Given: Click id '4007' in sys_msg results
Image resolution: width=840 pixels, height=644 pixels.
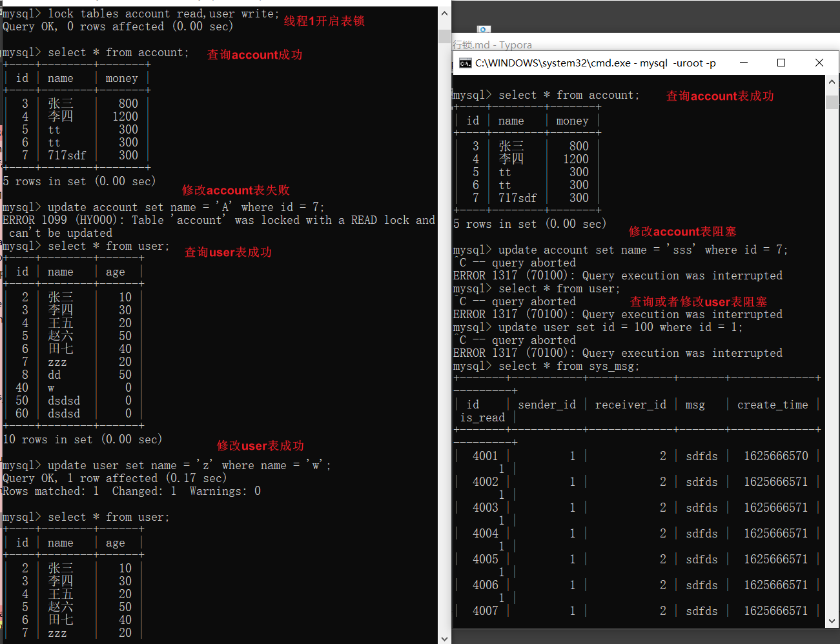Looking at the screenshot, I should [486, 611].
